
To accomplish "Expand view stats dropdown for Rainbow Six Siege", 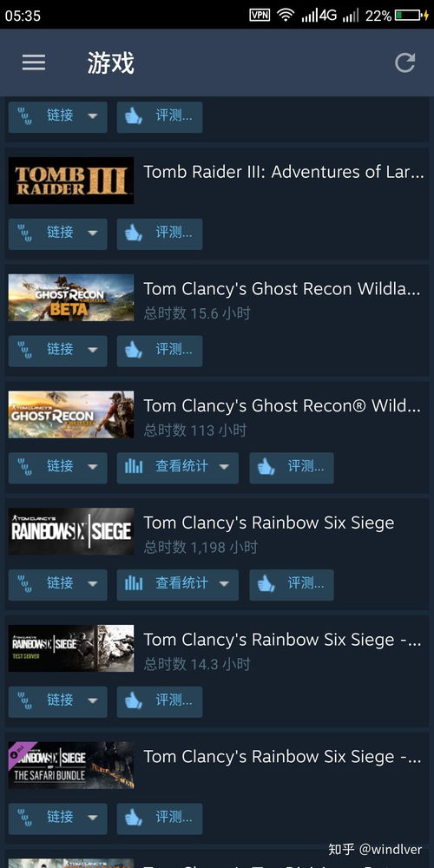I will [224, 583].
